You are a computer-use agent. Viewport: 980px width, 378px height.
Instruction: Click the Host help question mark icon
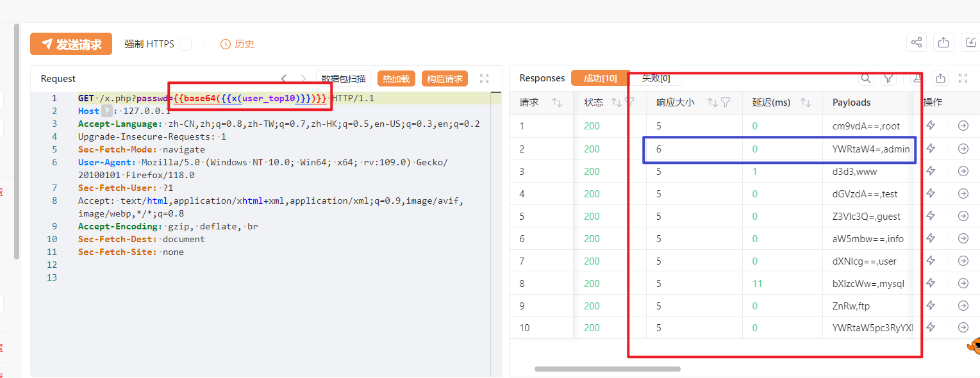106,111
